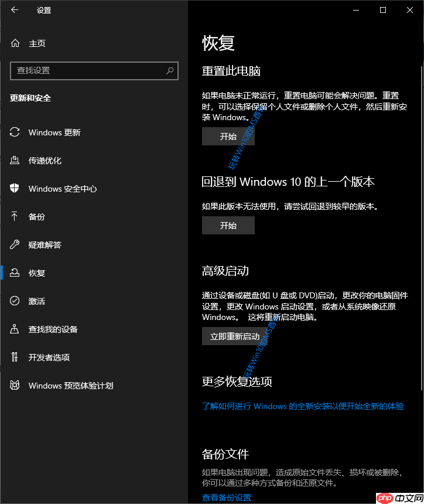This screenshot has height=504, width=424.
Task: Click the 开发者选项 tools icon
Action: [x=15, y=357]
